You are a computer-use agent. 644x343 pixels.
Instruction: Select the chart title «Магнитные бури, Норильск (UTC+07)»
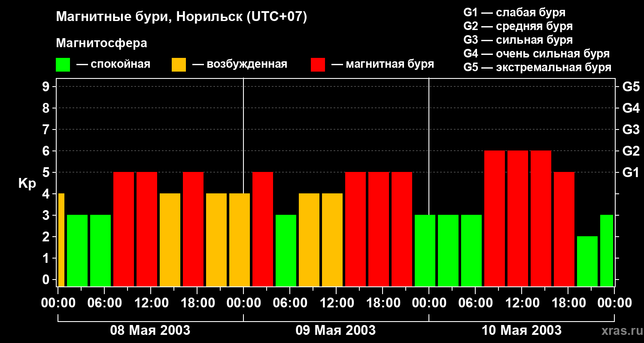[182, 17]
